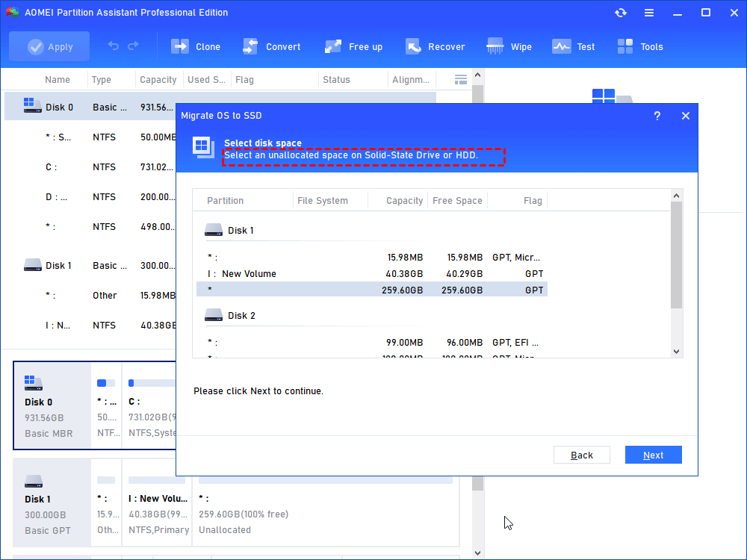Click the 15.9 Oth... block on Disk 1 map
The height and width of the screenshot is (560, 747).
(106, 503)
